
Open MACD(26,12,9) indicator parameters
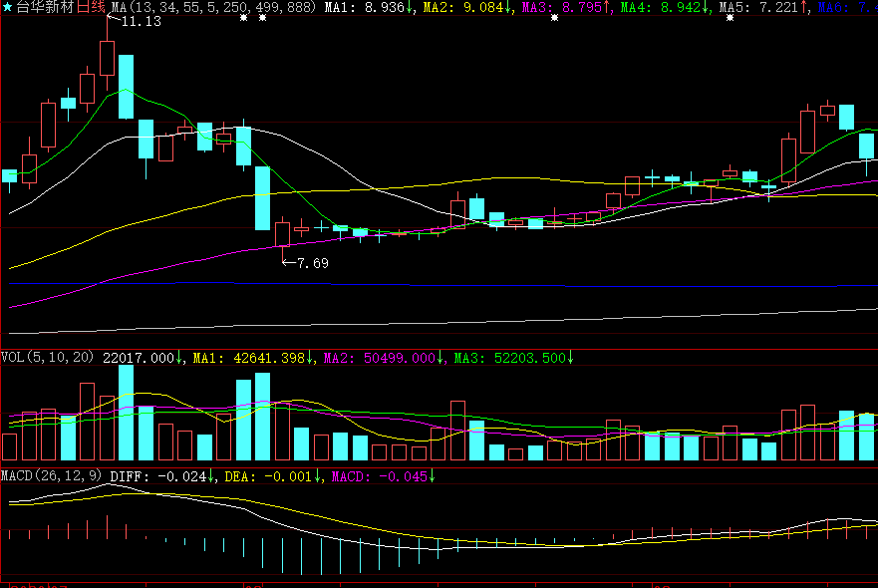[x=52, y=476]
